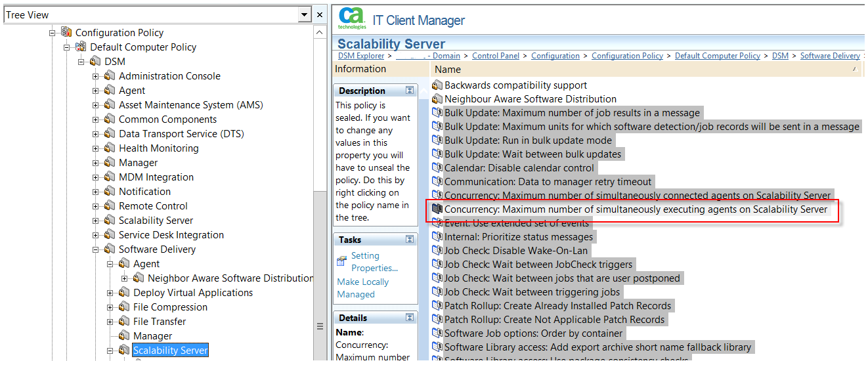This screenshot has height=365, width=868.
Task: Collapse the DSM tree node
Action: pyautogui.click(x=81, y=62)
